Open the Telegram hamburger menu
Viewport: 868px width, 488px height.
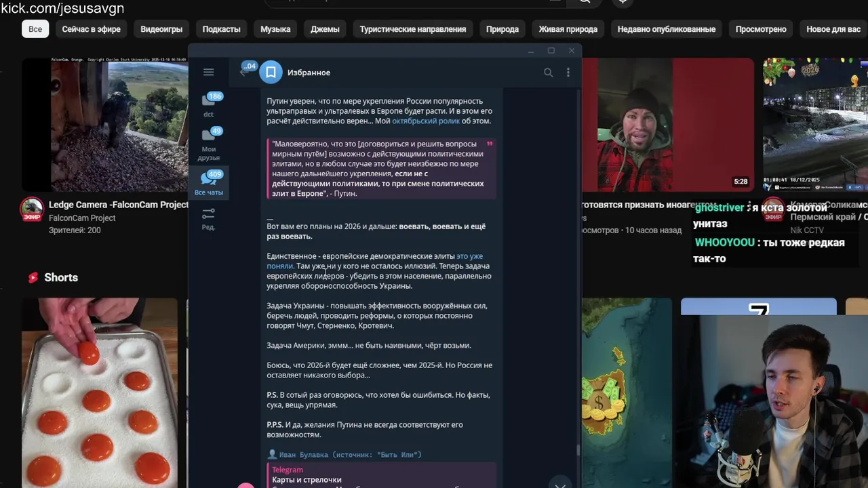209,73
